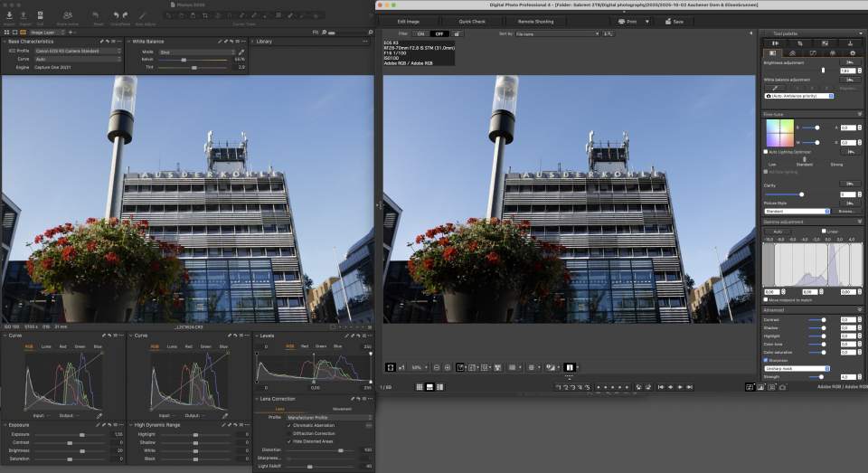Open the Sort by File name dropdown

[556, 33]
